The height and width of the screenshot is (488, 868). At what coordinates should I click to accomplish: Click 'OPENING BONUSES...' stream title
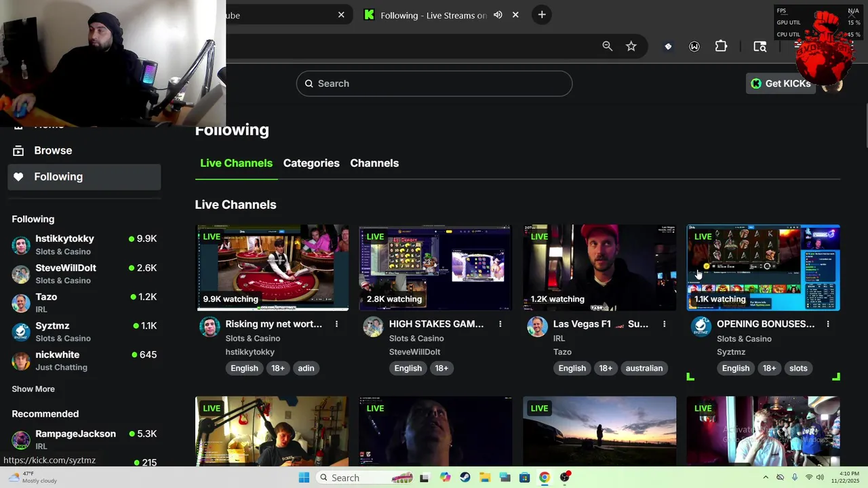click(x=766, y=324)
